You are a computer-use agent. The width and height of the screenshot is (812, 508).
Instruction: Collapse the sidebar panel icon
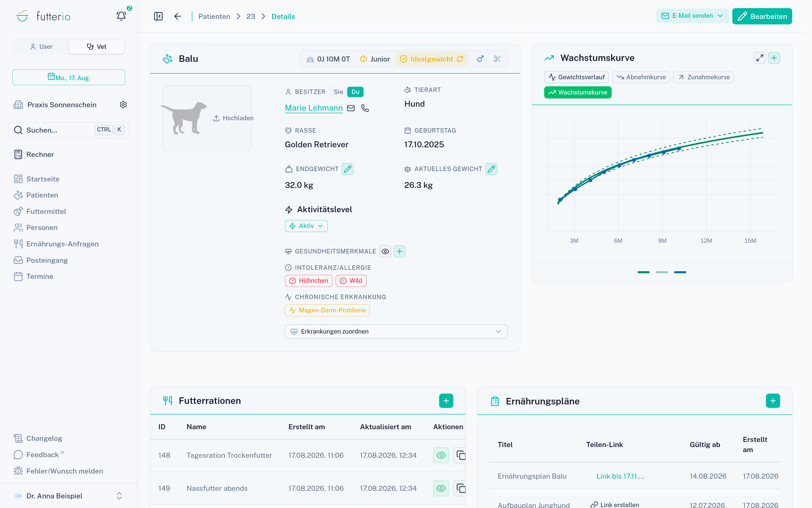coord(158,16)
